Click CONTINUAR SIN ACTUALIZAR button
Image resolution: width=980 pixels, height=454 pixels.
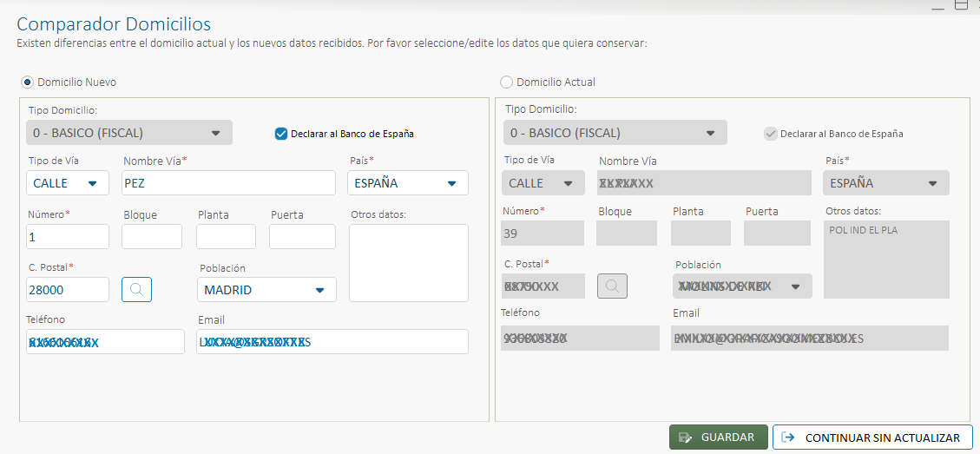pyautogui.click(x=872, y=438)
